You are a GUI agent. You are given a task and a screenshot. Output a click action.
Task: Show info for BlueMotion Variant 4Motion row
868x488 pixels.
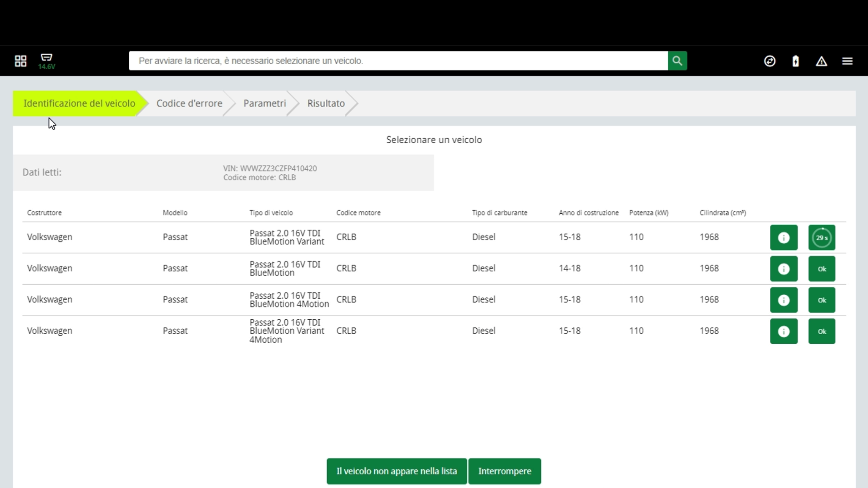(783, 331)
